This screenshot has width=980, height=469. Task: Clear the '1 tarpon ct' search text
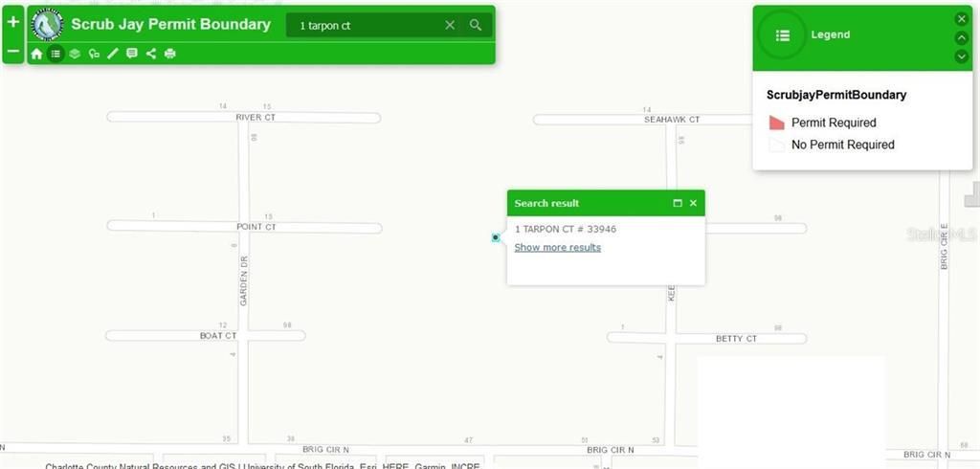450,26
